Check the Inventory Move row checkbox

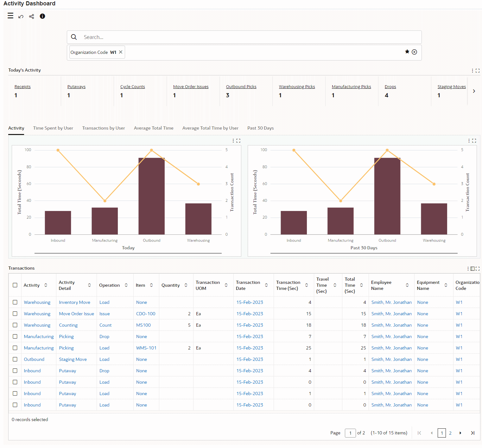pos(15,302)
